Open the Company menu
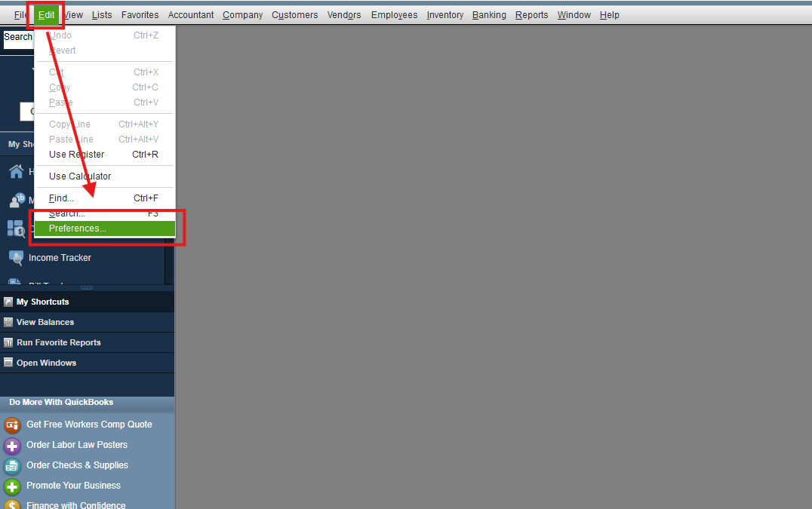 click(x=243, y=15)
